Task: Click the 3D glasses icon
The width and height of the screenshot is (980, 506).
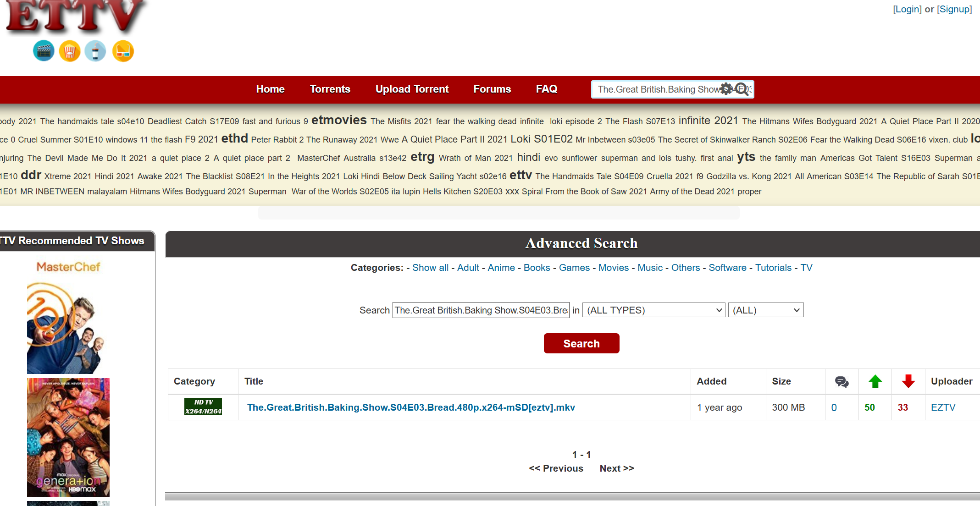Action: click(x=123, y=51)
